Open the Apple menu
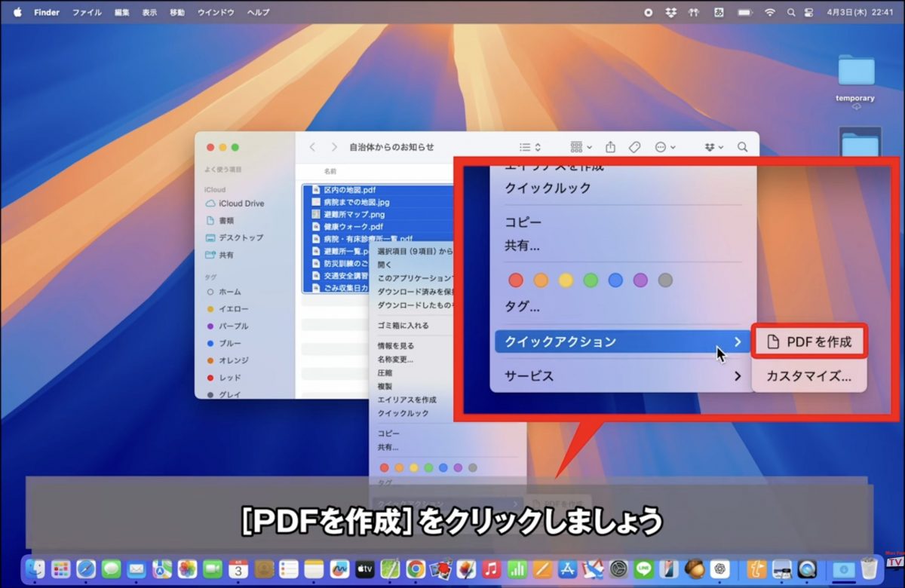905x588 pixels. coord(17,13)
